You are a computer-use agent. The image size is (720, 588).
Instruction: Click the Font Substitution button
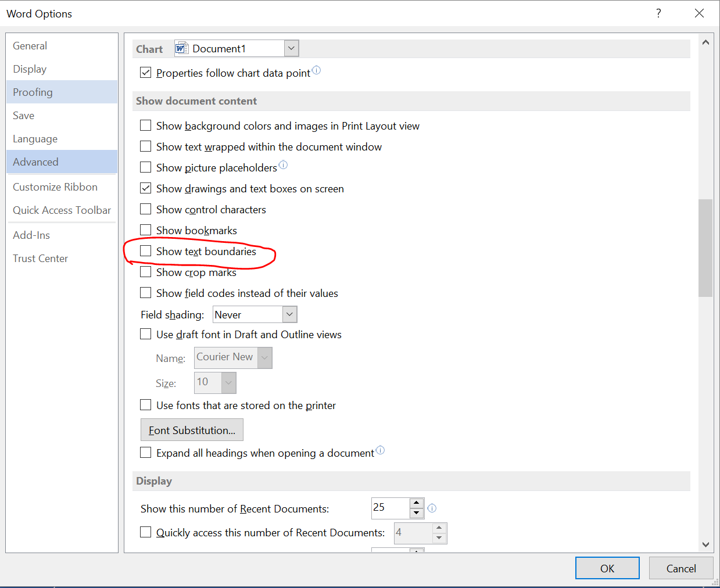pos(192,430)
